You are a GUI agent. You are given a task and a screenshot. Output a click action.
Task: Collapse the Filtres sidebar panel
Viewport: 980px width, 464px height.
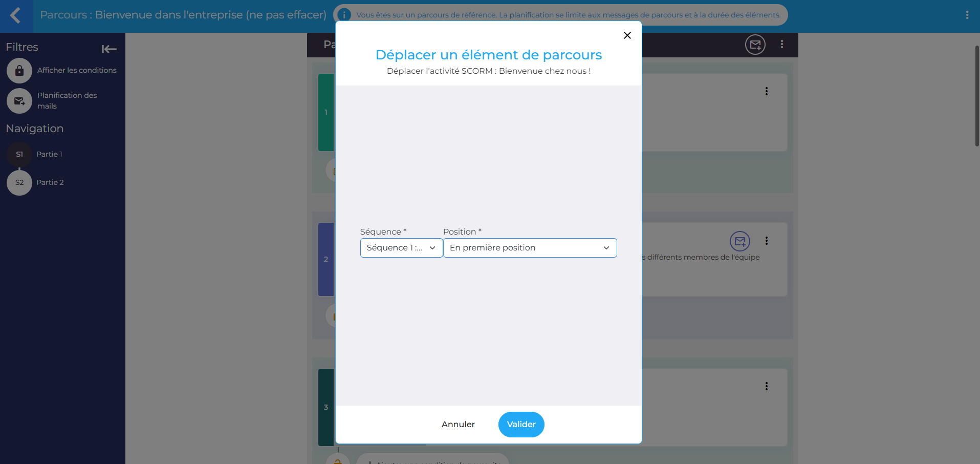point(109,49)
